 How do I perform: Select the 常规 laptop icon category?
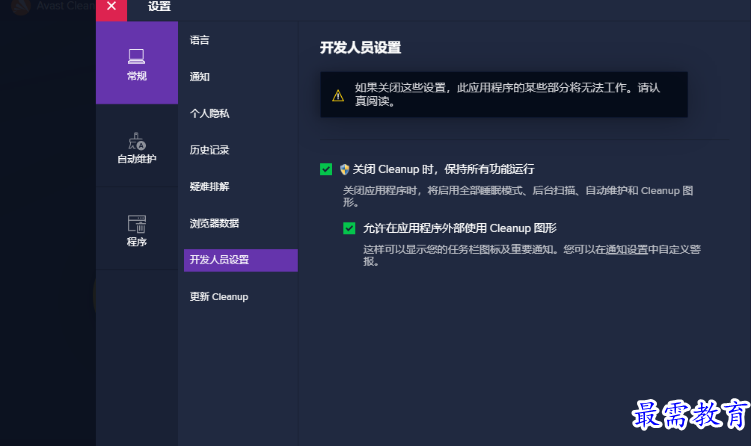pos(137,63)
